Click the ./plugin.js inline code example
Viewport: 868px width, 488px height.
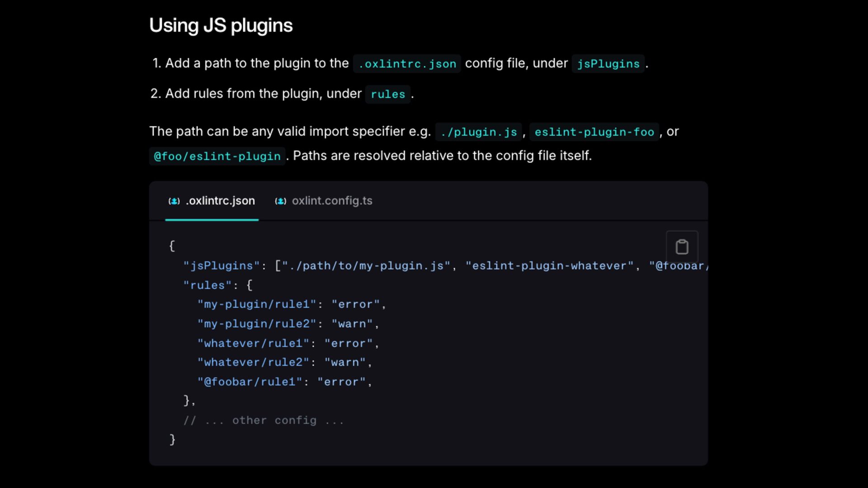point(478,132)
